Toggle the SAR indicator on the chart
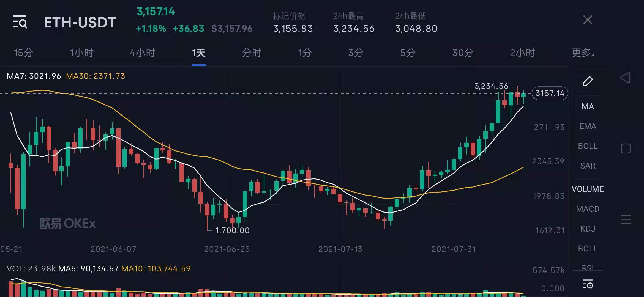Image resolution: width=644 pixels, height=297 pixels. 588,166
